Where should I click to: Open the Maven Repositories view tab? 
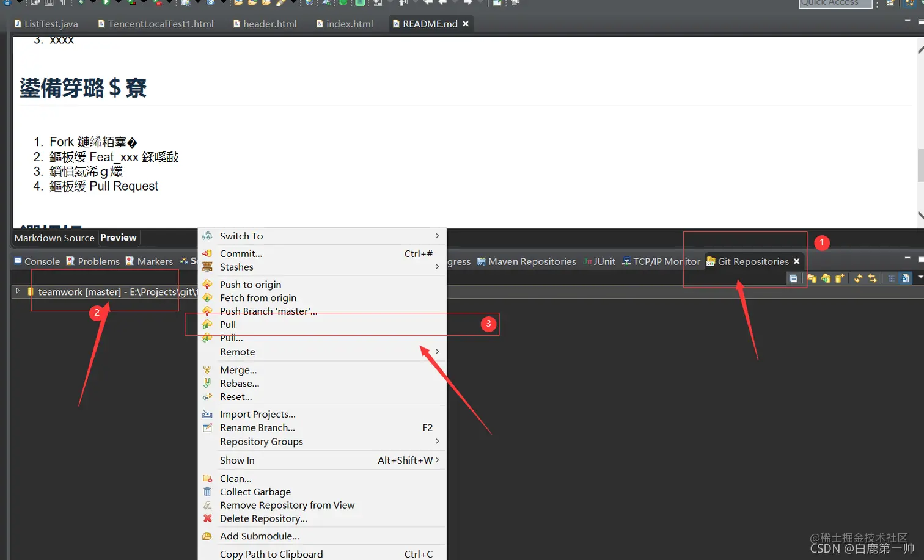[x=527, y=261]
